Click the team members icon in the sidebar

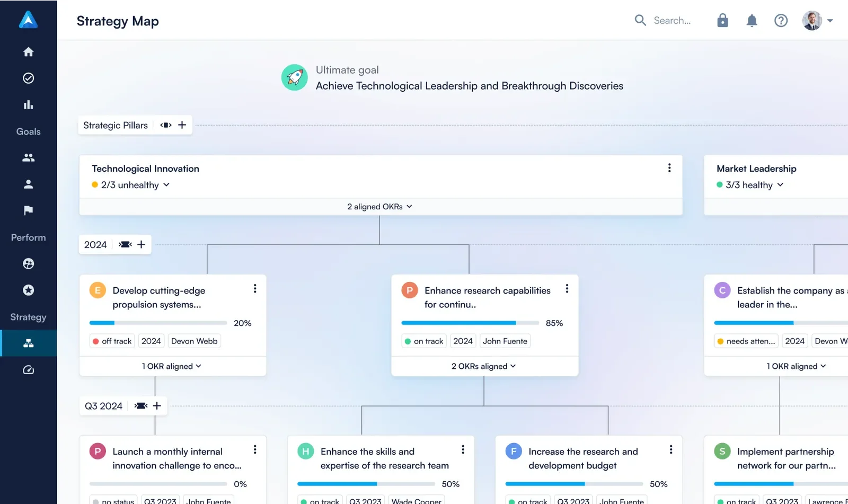[28, 157]
